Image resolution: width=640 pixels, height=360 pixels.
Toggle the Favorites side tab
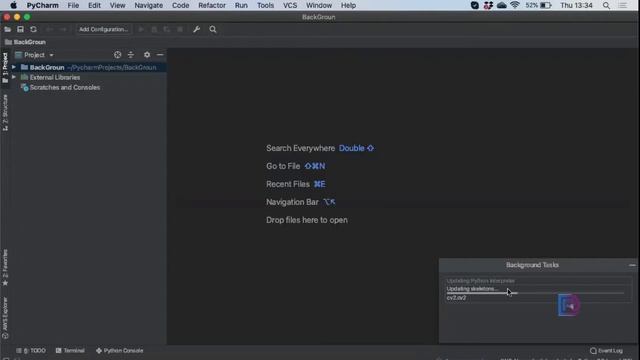click(5, 268)
